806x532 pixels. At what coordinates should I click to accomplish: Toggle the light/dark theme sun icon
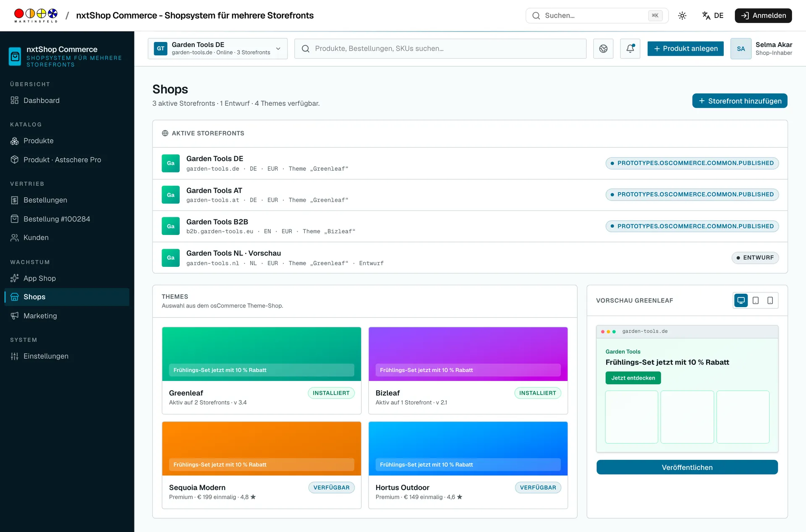(682, 16)
